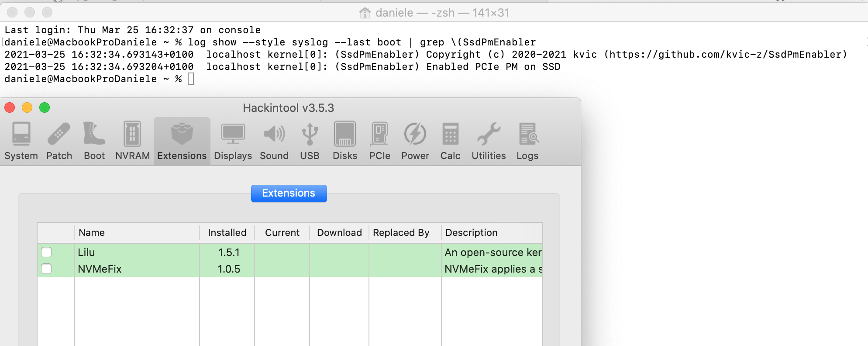
Task: Open the PCIe card icon
Action: click(379, 134)
